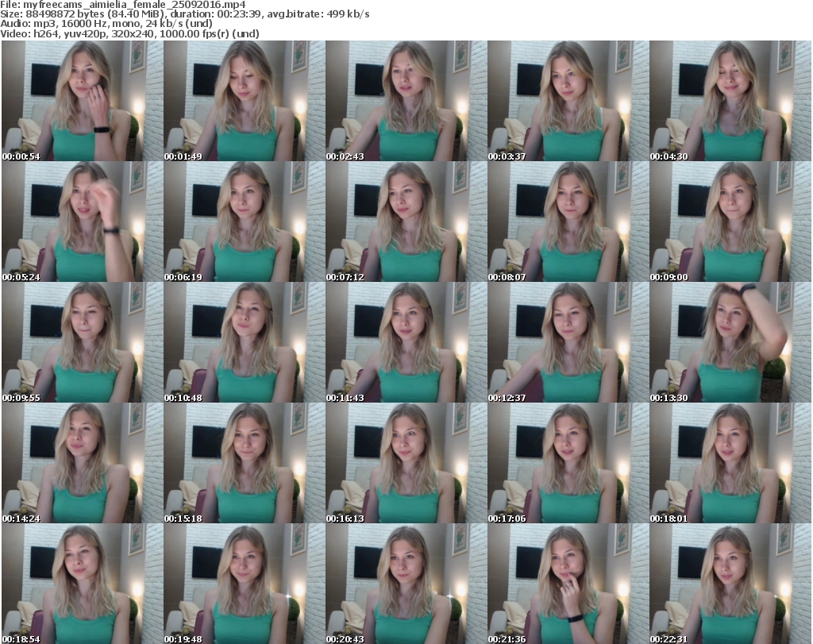Viewport: 813px width, 644px height.
Task: Select the thumbnail timestamped 00:21:36
Action: (x=568, y=584)
